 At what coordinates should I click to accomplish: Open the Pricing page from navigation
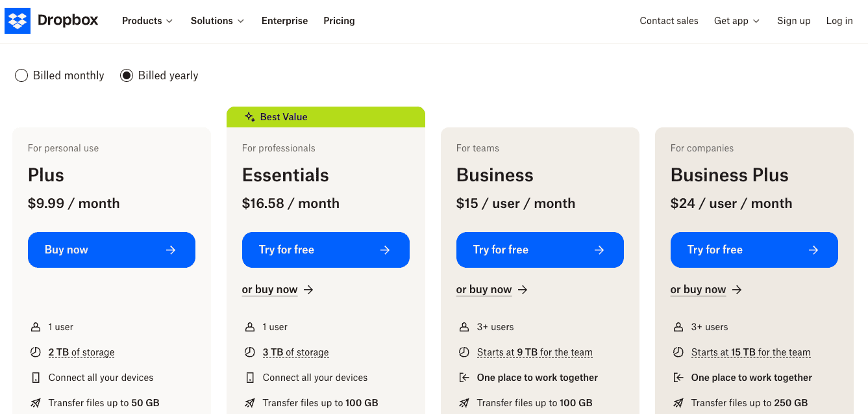[339, 21]
